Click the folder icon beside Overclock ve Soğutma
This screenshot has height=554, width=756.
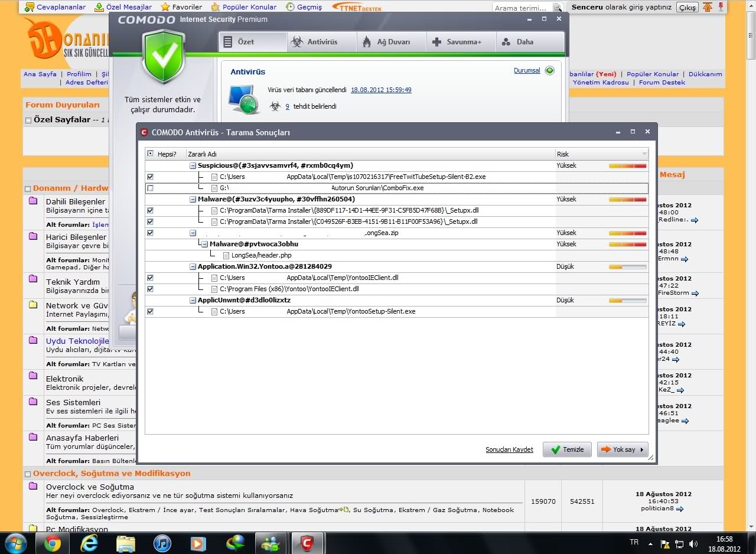(34, 486)
